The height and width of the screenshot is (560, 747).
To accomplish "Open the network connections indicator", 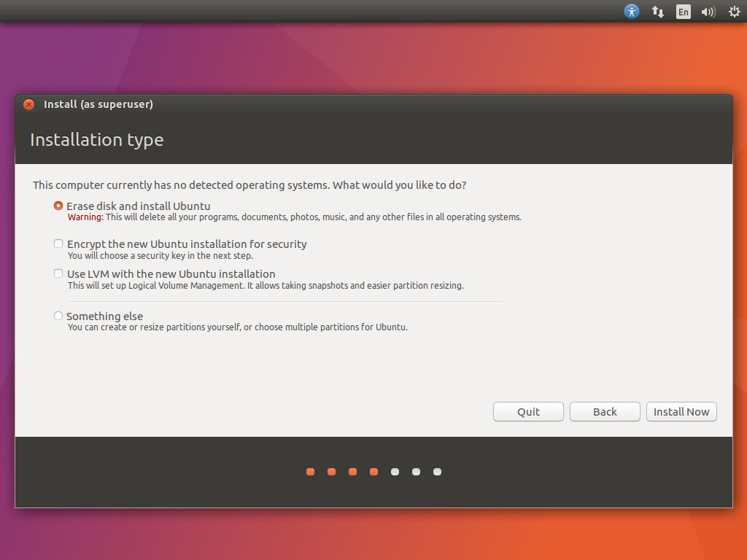I will tap(657, 12).
